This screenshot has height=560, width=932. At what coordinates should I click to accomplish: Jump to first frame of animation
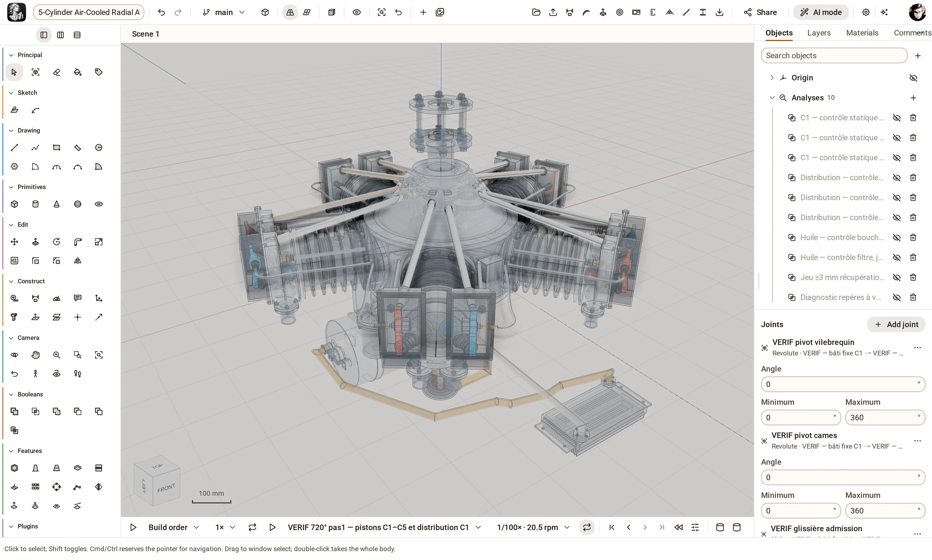tap(612, 527)
